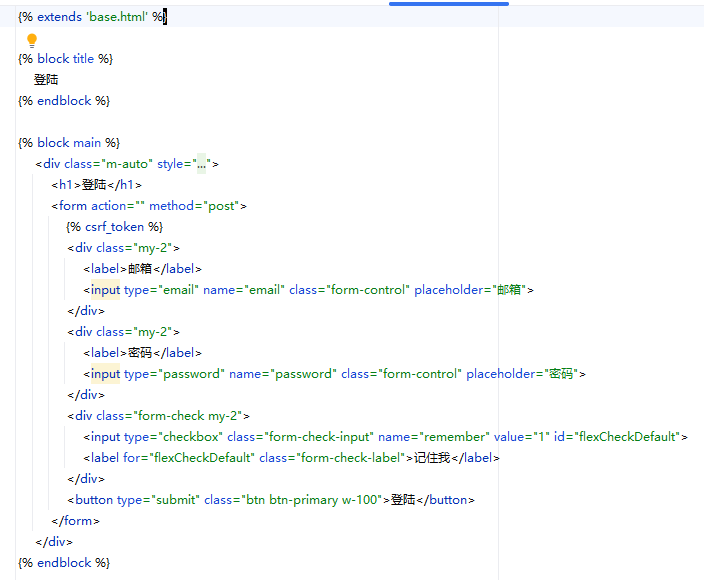This screenshot has width=704, height=580.
Task: Click the <label>密码</label> line
Action: pyautogui.click(x=142, y=353)
